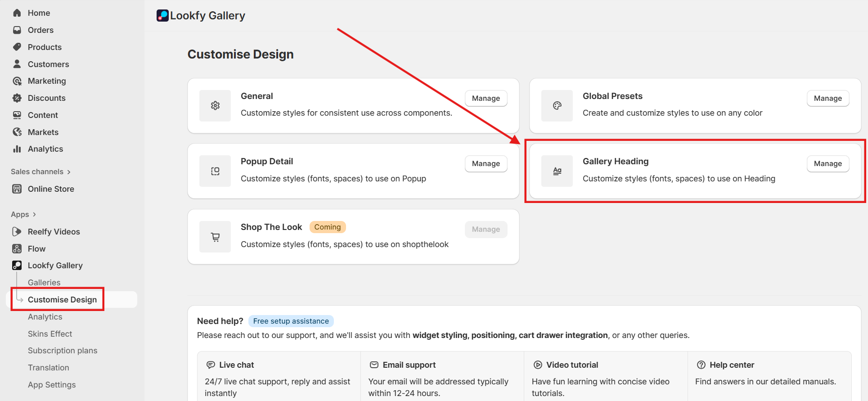Click the Live chat speech bubble icon
Screen dimensions: 868x401
(x=211, y=365)
